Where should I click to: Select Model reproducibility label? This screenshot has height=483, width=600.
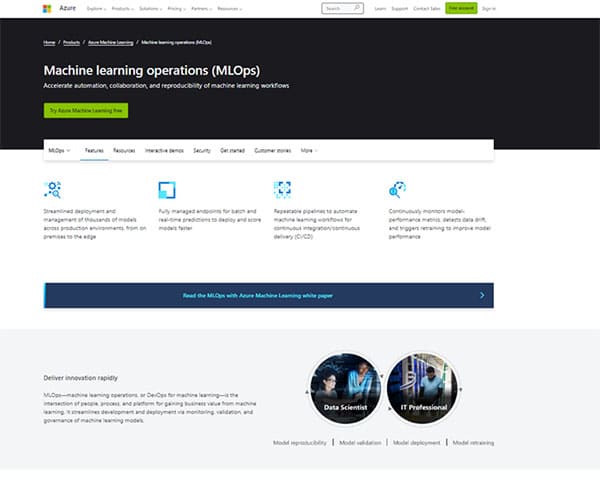click(x=300, y=443)
